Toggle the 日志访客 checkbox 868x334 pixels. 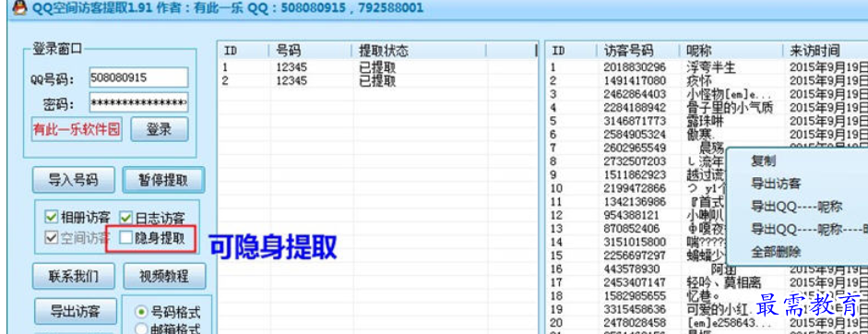pyautogui.click(x=126, y=217)
